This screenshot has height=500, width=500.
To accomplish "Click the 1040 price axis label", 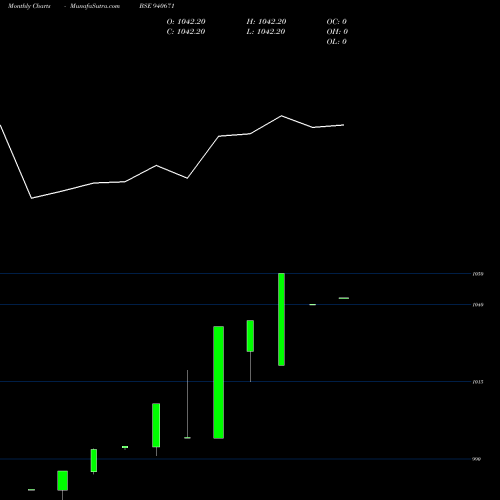I will coord(478,305).
